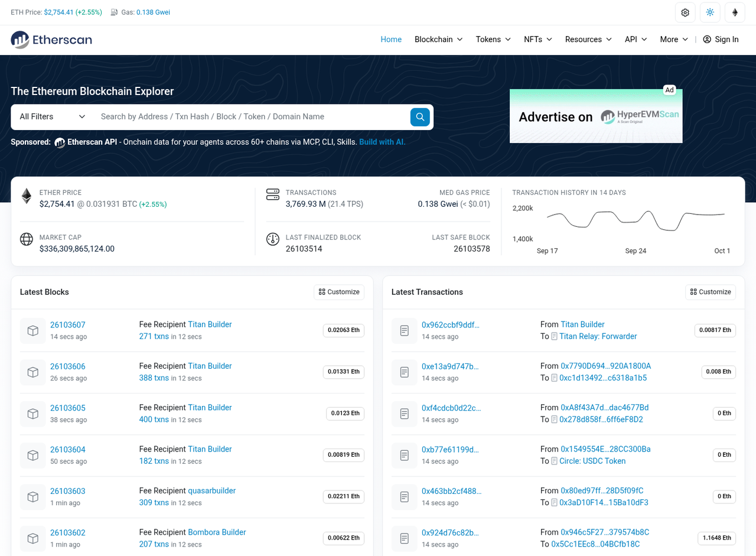Expand the More menu
The image size is (756, 556).
click(674, 40)
